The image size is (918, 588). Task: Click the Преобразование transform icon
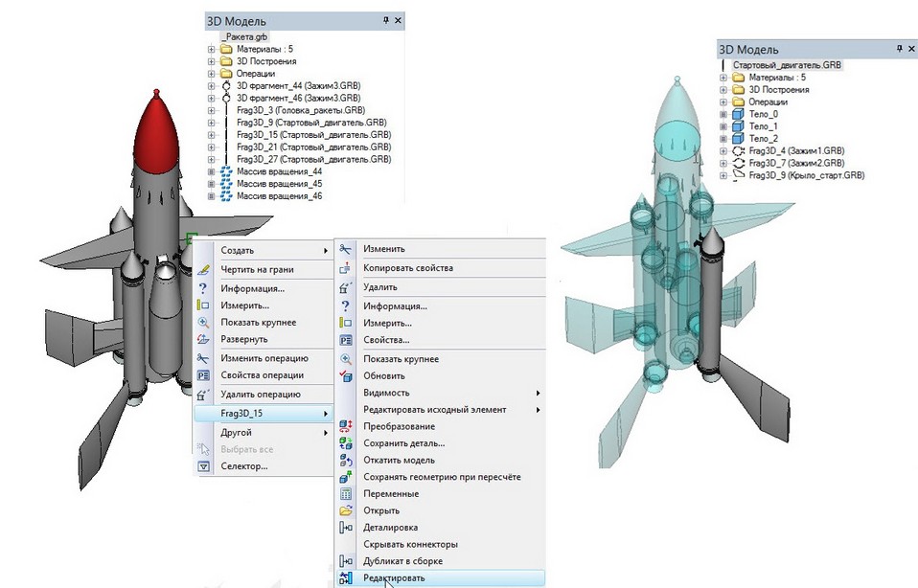(x=346, y=426)
